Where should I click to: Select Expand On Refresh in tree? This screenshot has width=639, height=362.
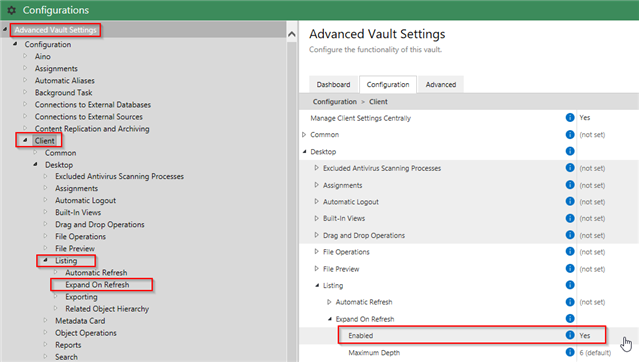pos(97,285)
